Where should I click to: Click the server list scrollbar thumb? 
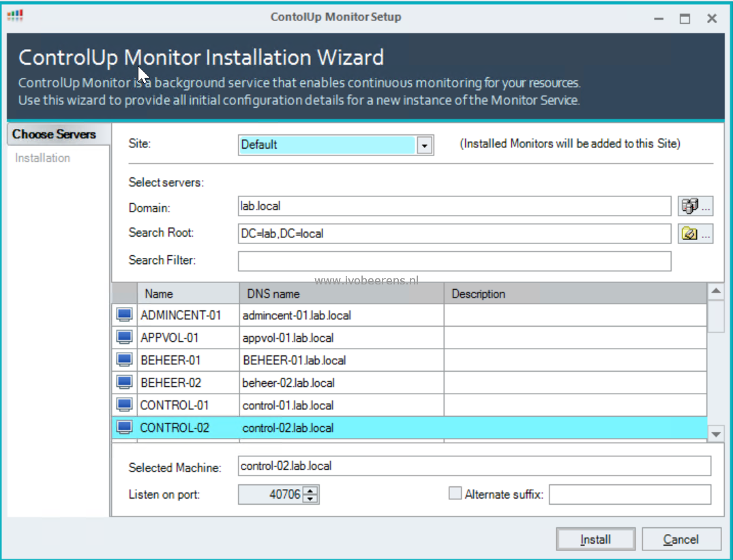click(716, 316)
